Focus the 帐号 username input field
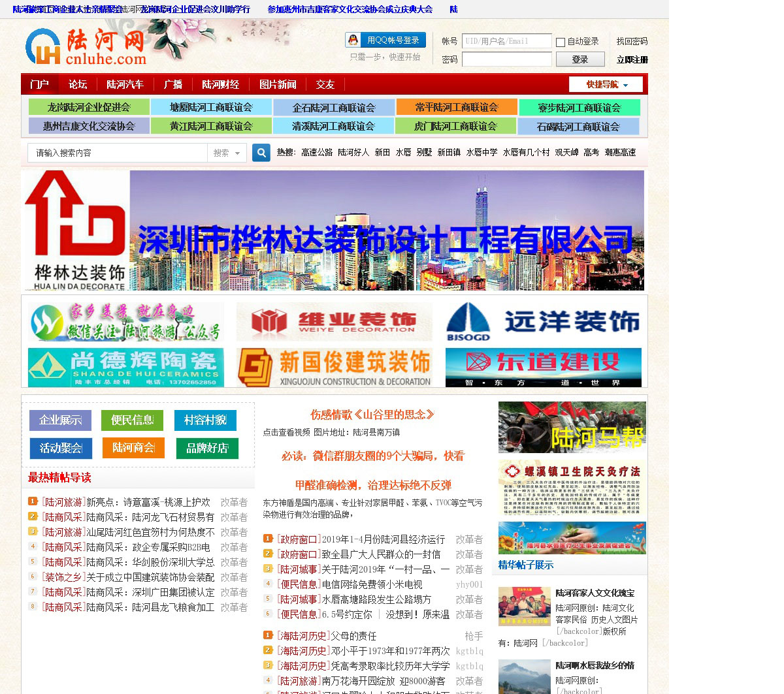The image size is (784, 694). pyautogui.click(x=507, y=41)
